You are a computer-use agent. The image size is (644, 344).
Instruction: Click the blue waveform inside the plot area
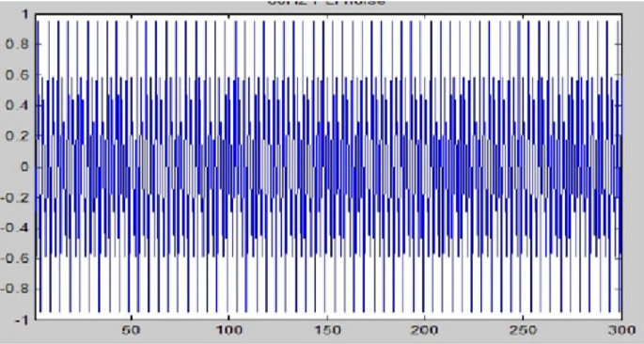(328, 167)
